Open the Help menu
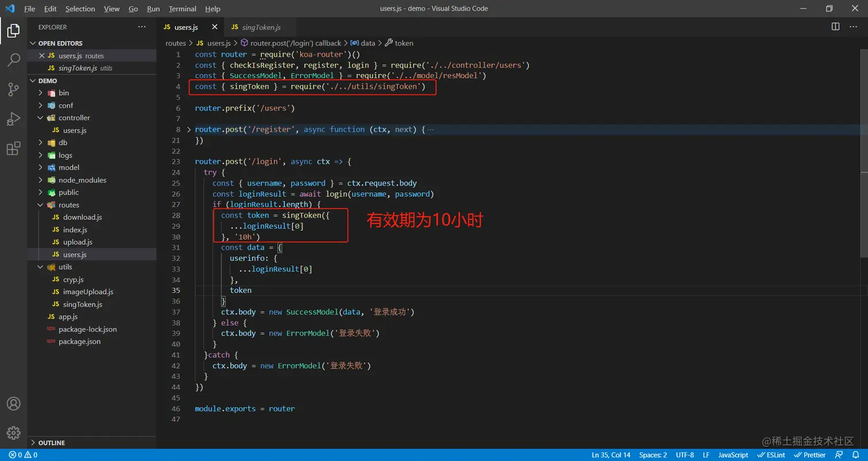868x461 pixels. pyautogui.click(x=212, y=9)
